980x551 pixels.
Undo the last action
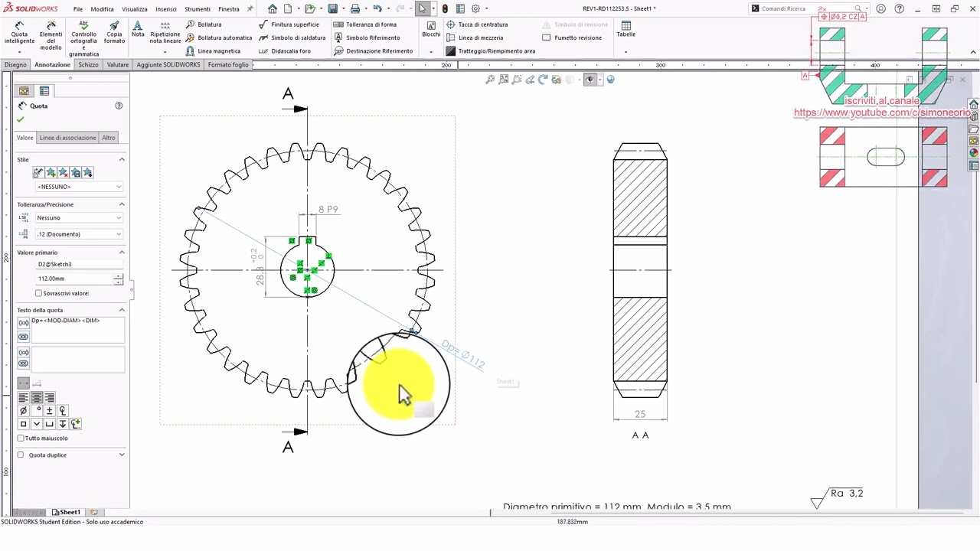377,9
